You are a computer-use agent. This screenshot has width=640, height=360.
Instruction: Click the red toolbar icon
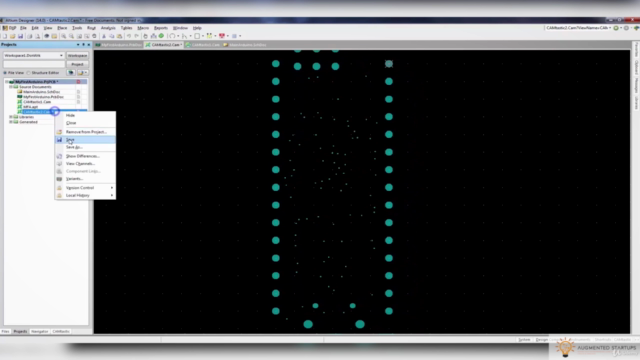[x=222, y=36]
